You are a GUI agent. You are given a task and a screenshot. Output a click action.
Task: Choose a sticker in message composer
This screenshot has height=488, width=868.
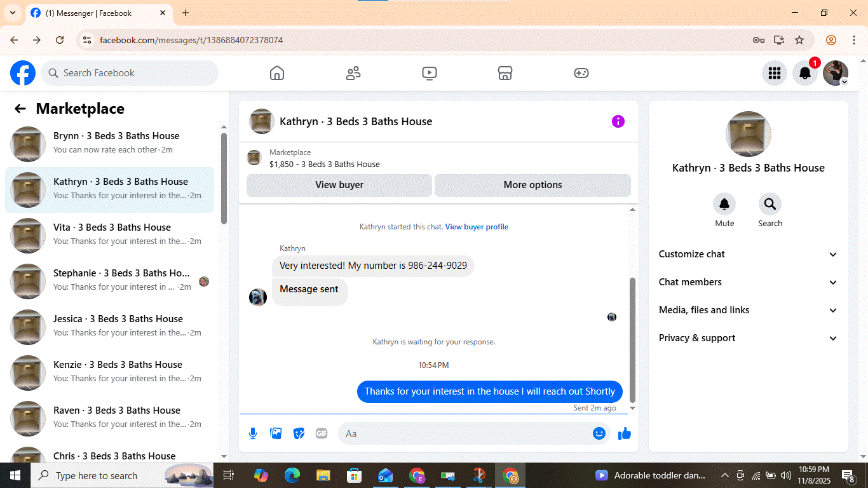pos(299,433)
